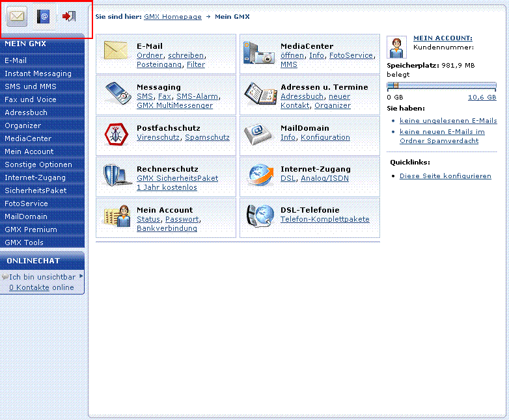Open Organizer in the left sidebar
The image size is (509, 420).
pos(42,125)
